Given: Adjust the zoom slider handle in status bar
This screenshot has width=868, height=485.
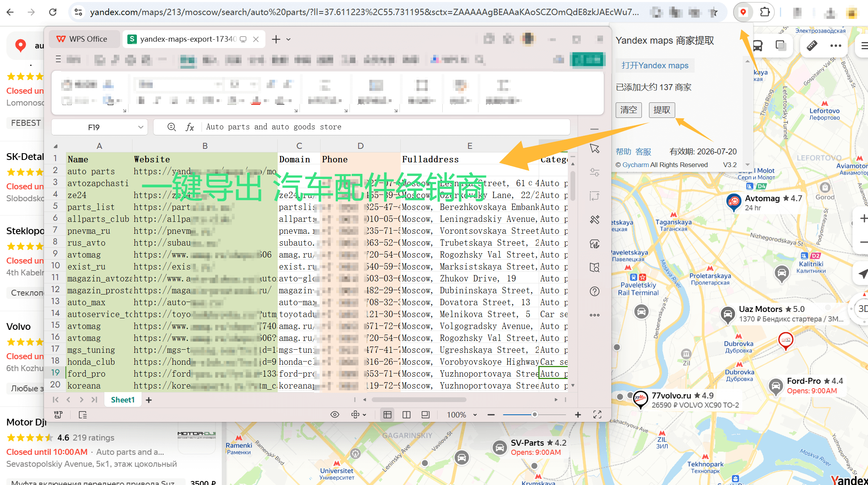Looking at the screenshot, I should pos(535,414).
